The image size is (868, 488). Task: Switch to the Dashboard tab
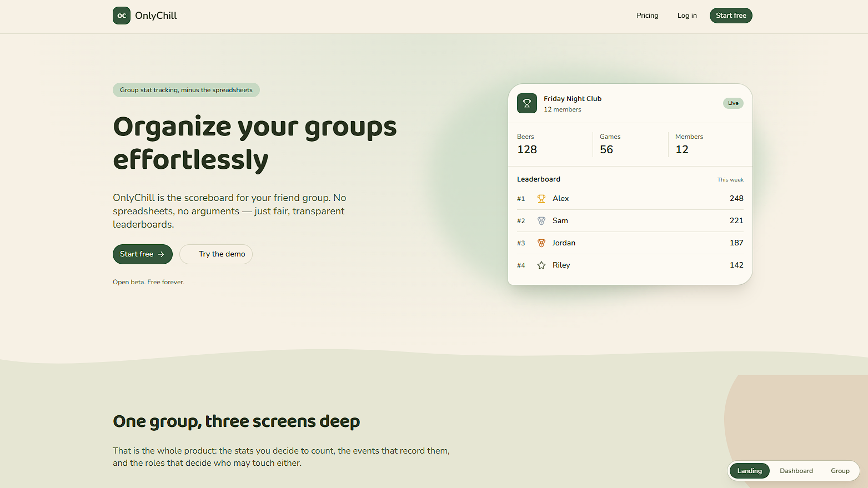click(x=796, y=471)
